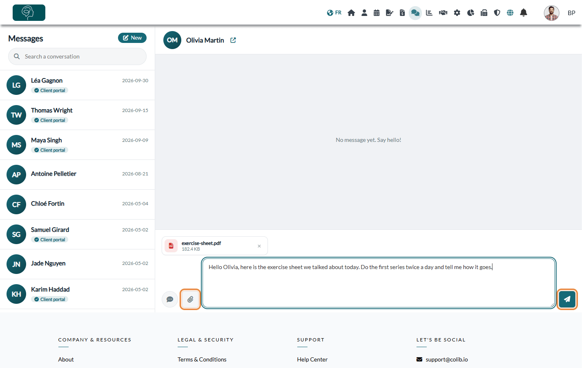Open the clients person icon

(364, 13)
